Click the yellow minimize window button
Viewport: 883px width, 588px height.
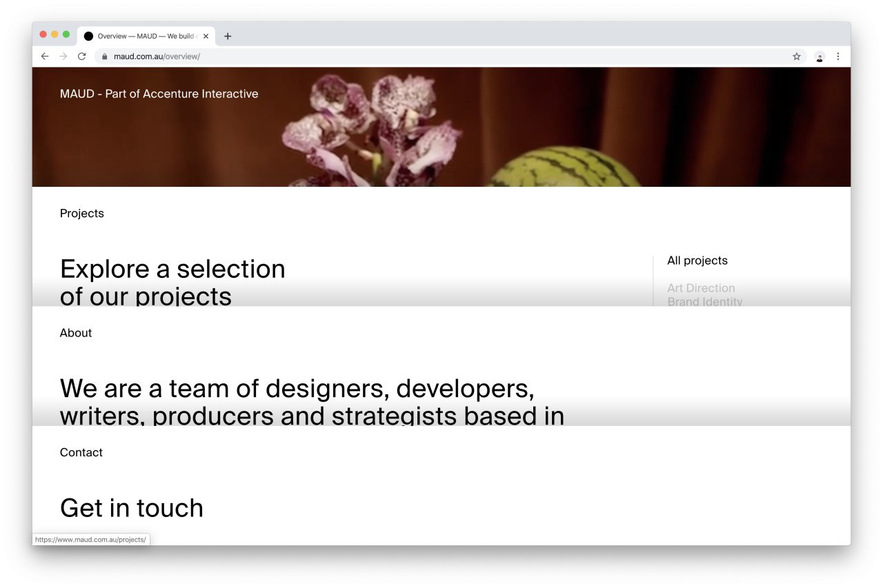[54, 34]
